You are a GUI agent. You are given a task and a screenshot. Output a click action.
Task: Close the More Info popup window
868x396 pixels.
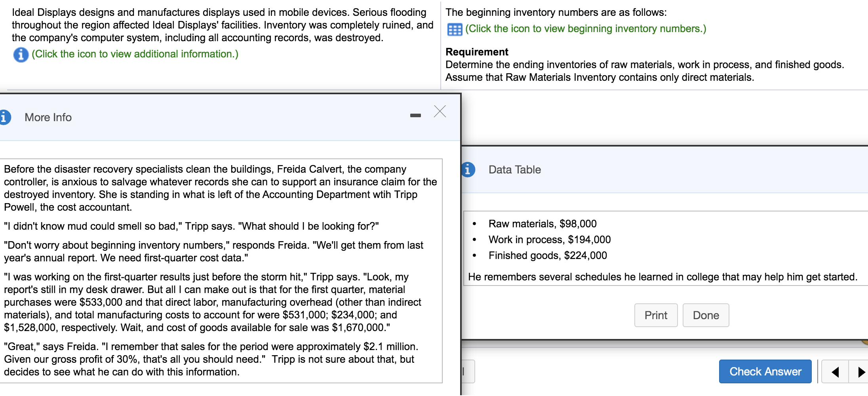point(440,112)
